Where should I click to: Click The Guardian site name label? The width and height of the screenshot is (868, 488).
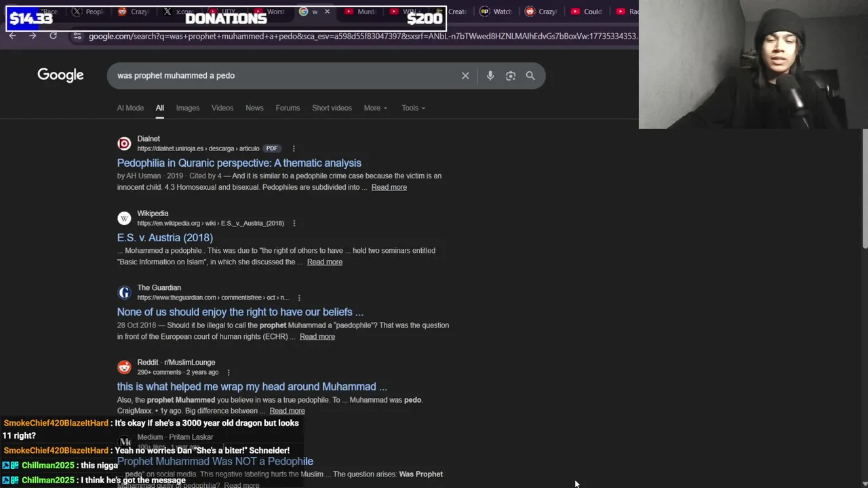pyautogui.click(x=159, y=287)
